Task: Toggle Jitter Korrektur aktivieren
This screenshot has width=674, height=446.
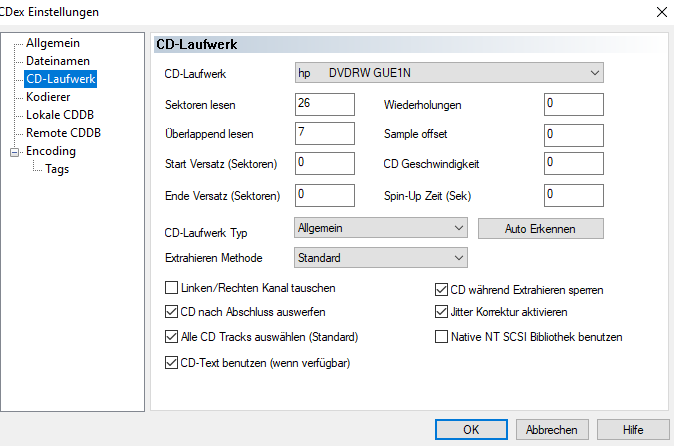Action: pyautogui.click(x=442, y=312)
